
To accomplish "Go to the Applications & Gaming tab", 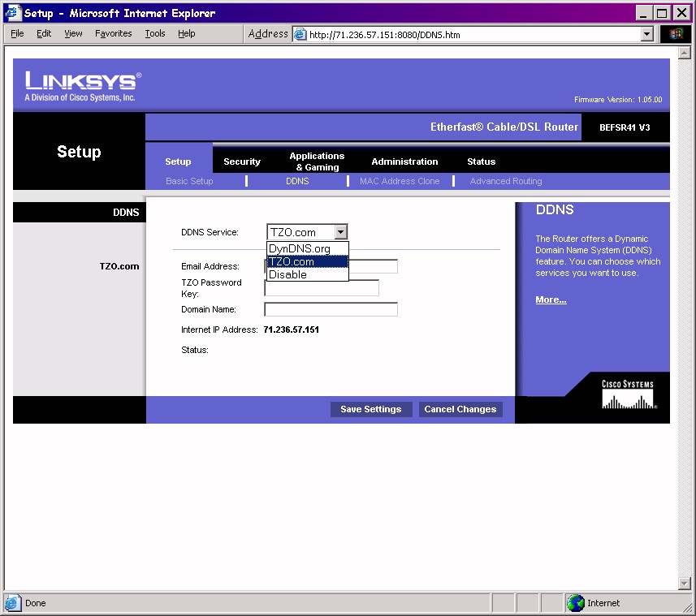I will [x=317, y=162].
